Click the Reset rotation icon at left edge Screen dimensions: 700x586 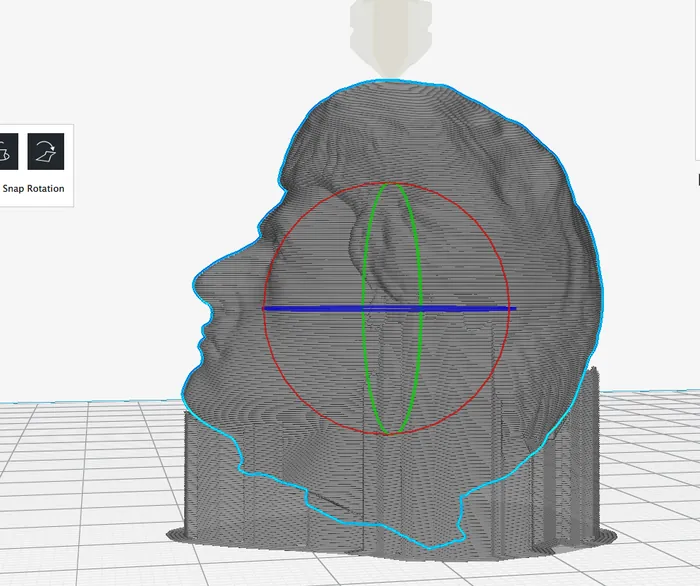tap(7, 152)
